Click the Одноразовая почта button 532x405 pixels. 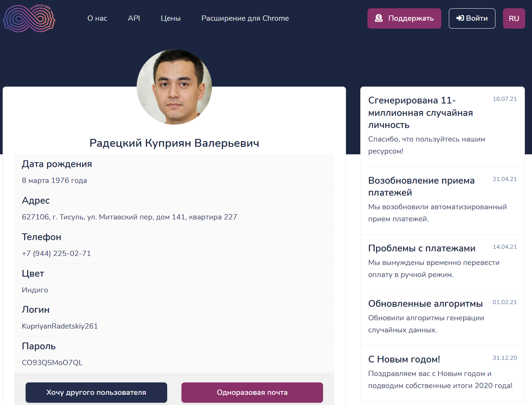point(252,392)
